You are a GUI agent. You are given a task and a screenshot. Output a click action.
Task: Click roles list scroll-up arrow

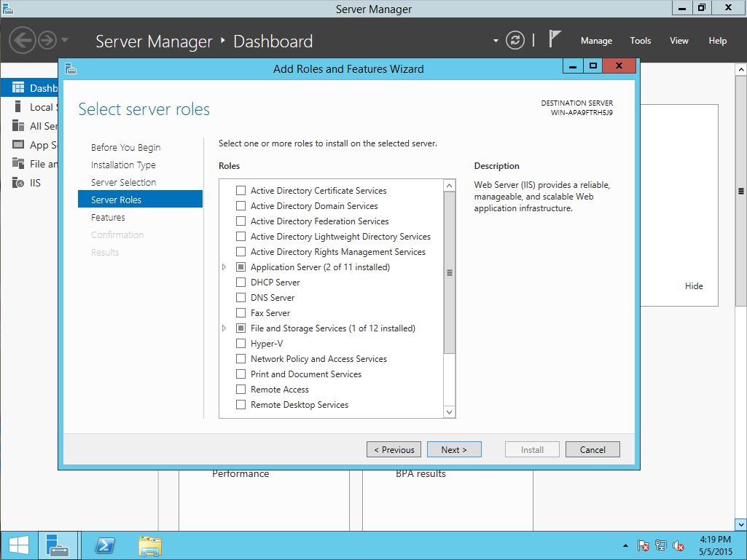pos(449,185)
